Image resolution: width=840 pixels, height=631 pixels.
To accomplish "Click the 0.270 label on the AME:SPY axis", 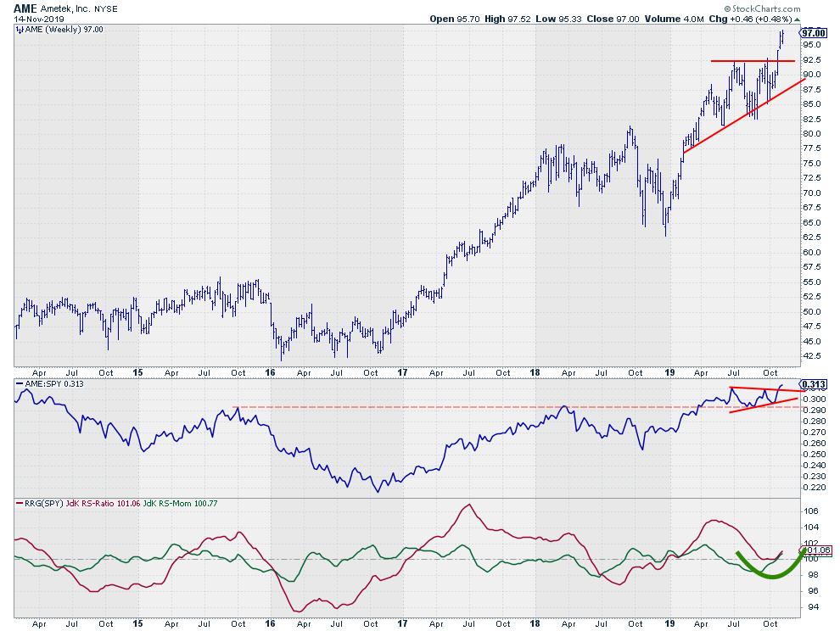I will pyautogui.click(x=813, y=433).
